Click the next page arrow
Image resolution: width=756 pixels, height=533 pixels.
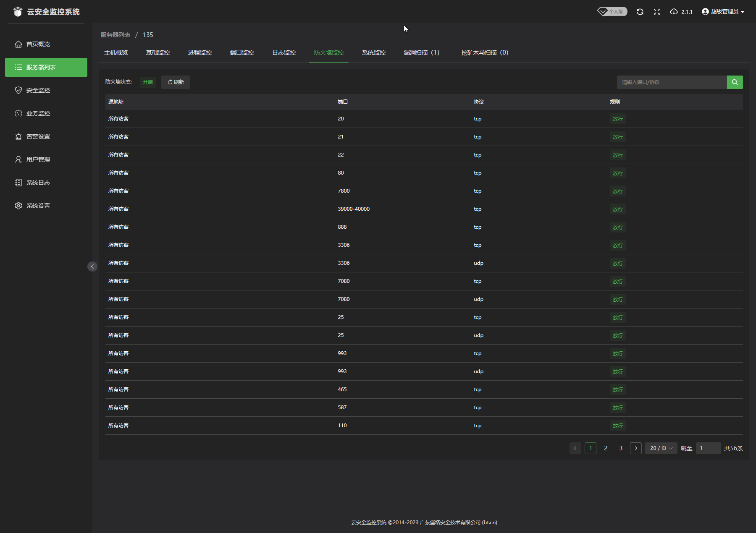tap(635, 448)
